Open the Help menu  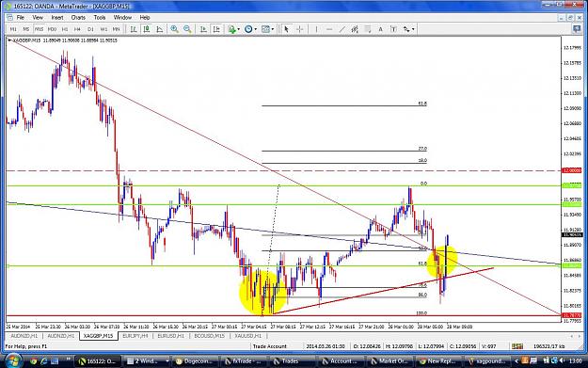point(145,17)
